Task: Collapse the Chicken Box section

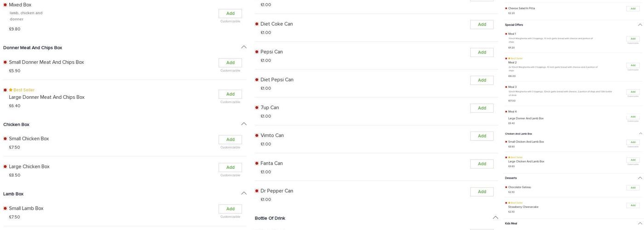Action: pos(244,124)
